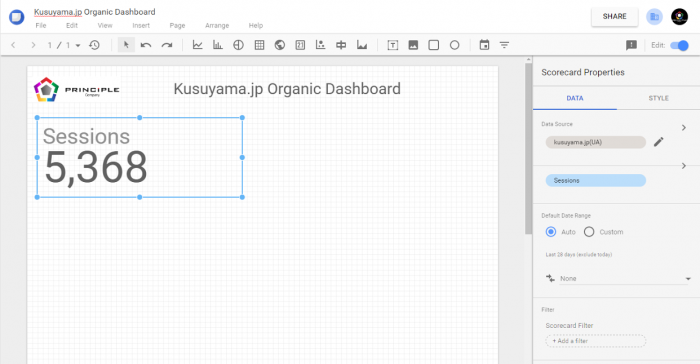Open the blue data sources icon

(654, 17)
